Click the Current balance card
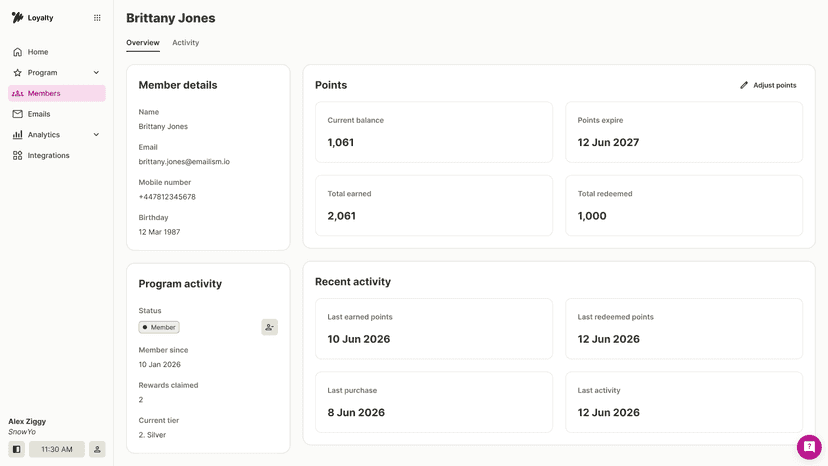The width and height of the screenshot is (828, 466). point(434,132)
